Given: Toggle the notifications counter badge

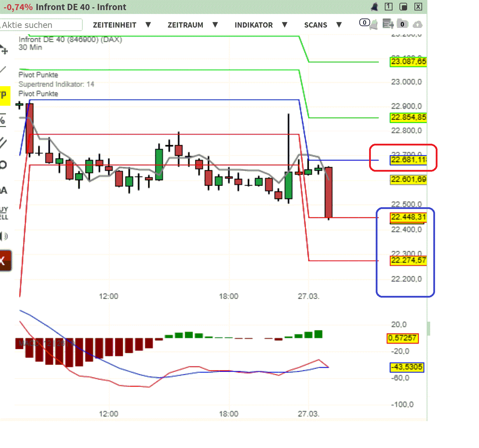Looking at the screenshot, I should coord(365,22).
